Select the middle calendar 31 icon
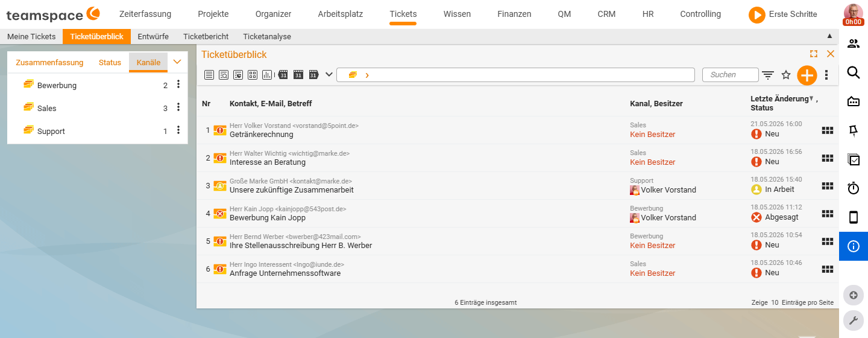Screen dimensions: 868x338 298,75
